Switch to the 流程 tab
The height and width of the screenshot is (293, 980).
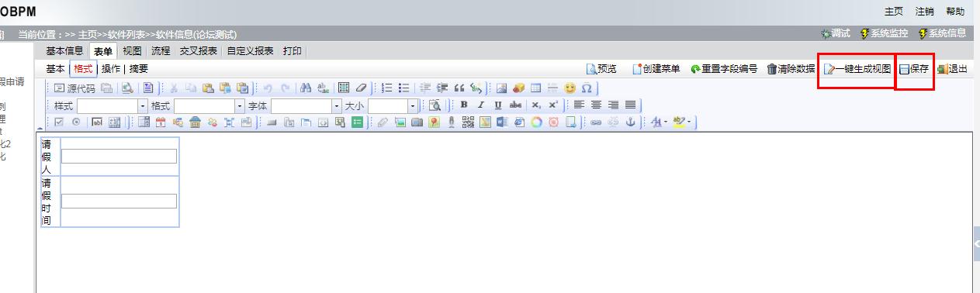pos(161,51)
